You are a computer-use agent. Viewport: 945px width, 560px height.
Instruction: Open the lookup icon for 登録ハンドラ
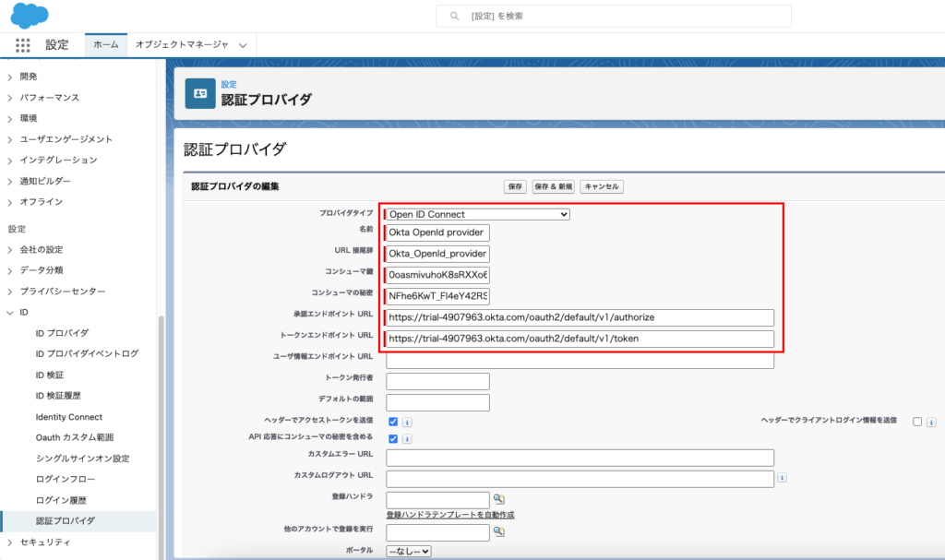click(x=499, y=499)
